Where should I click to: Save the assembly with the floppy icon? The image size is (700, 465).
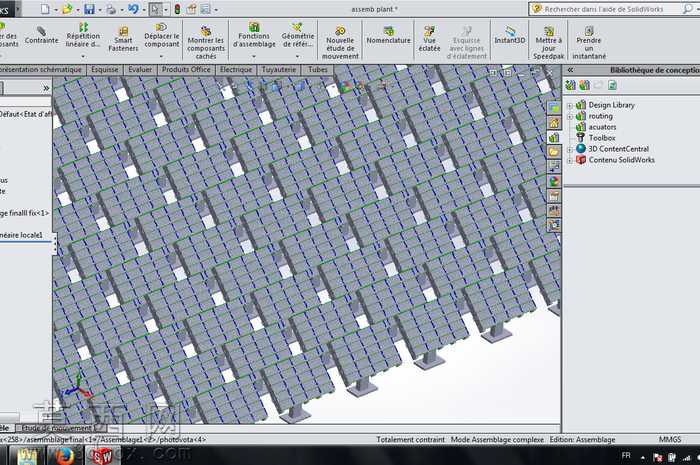click(90, 8)
